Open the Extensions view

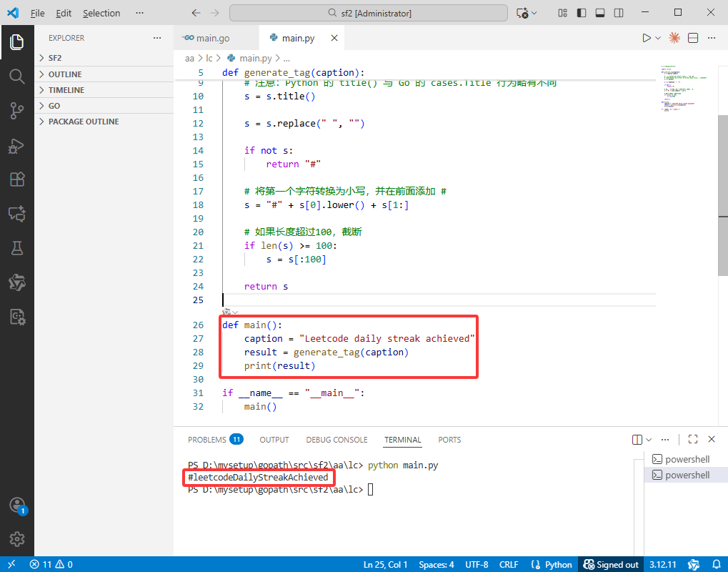pyautogui.click(x=16, y=179)
